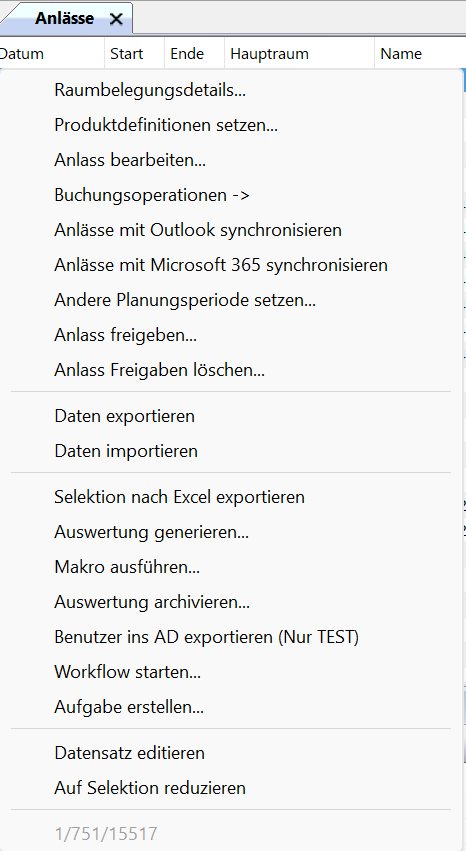This screenshot has width=466, height=851.
Task: Open Auswertung generieren
Action: pos(231,532)
